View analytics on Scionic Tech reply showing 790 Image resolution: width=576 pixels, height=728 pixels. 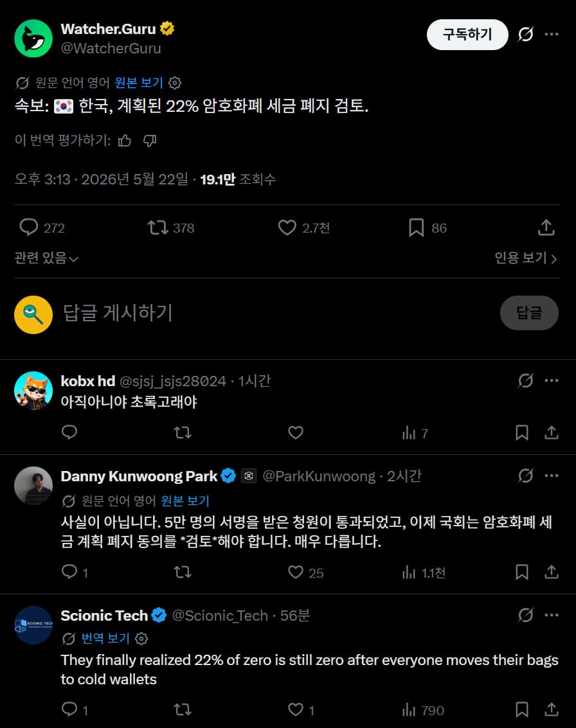tap(423, 711)
